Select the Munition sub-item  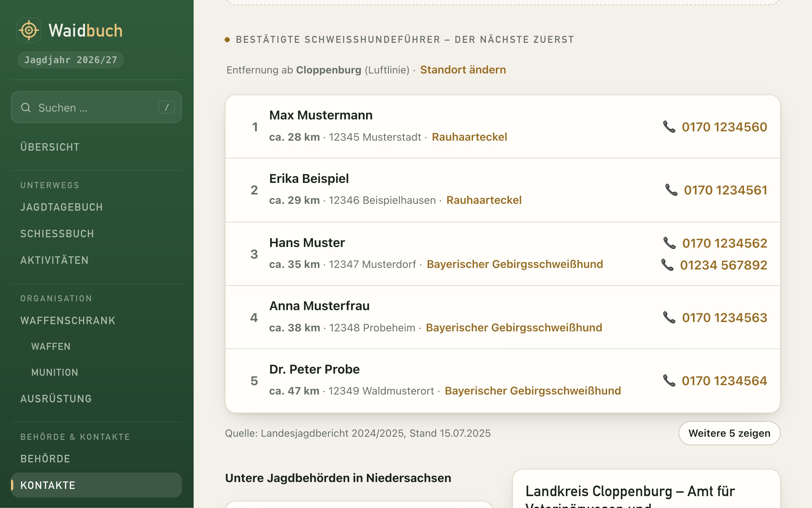click(x=55, y=372)
